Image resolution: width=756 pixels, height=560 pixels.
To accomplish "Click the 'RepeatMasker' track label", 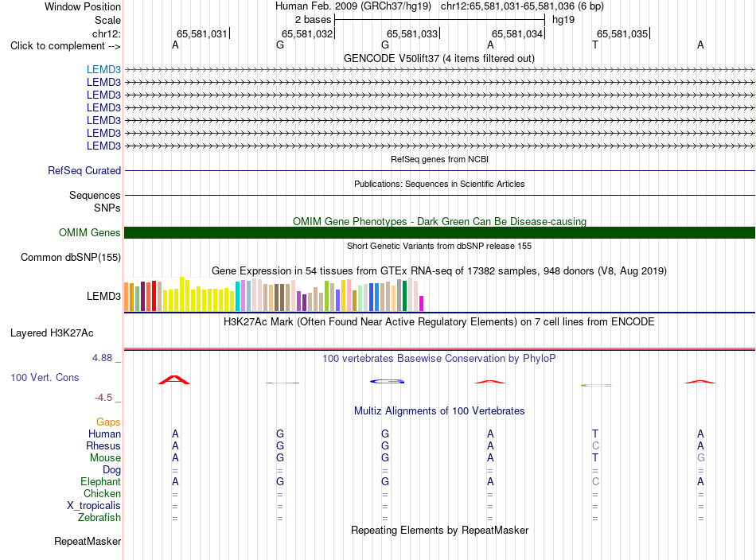I will [88, 541].
